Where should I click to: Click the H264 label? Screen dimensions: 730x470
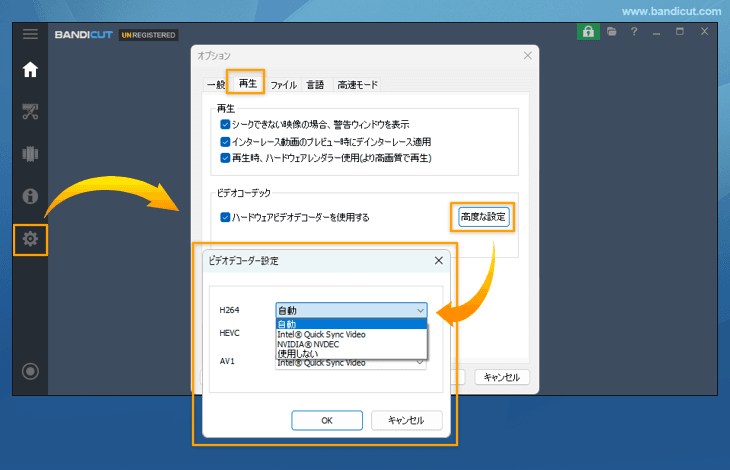click(229, 310)
